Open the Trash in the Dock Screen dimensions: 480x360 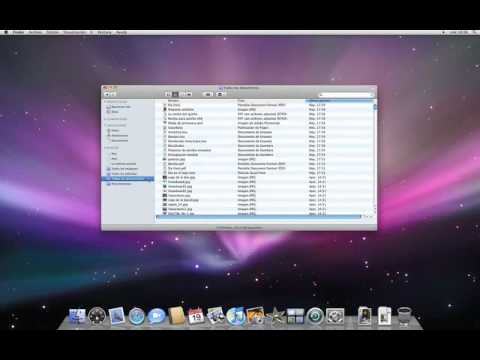404,316
